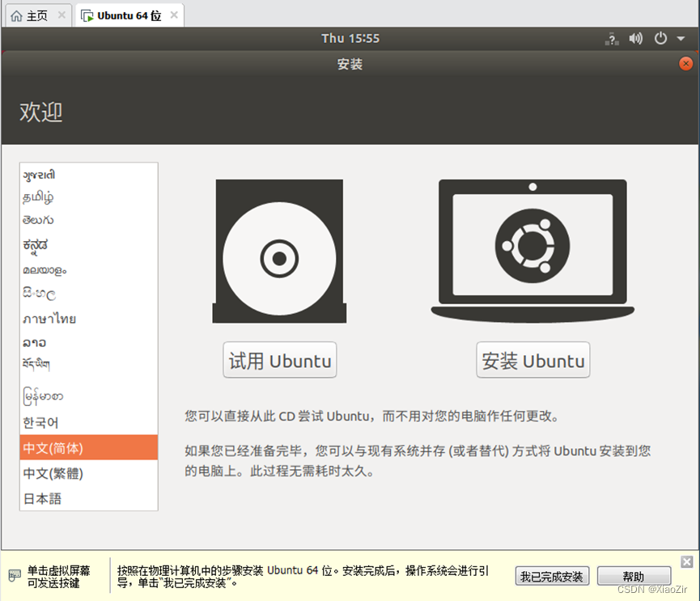Click the keyboard icon in hint bar
Screen dimensions: 700x601
pos(15,575)
